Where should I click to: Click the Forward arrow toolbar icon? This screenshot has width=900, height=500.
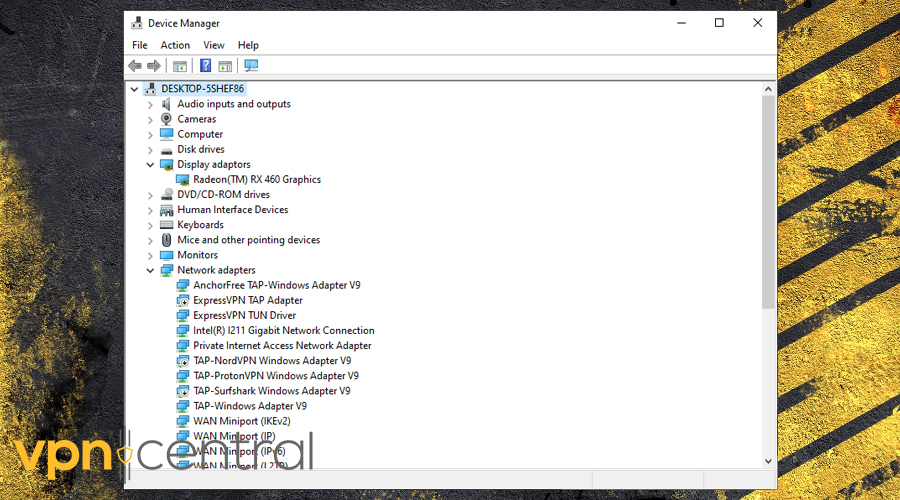pyautogui.click(x=154, y=66)
